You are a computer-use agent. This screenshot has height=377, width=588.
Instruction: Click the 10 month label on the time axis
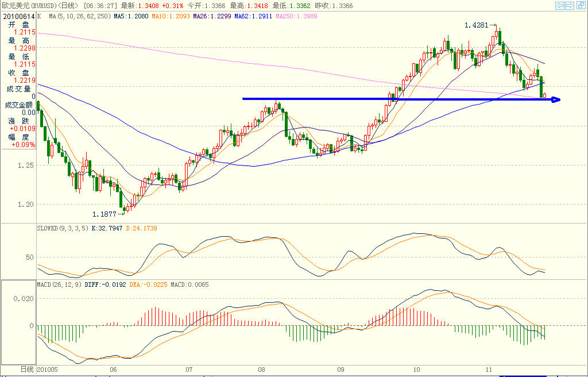pyautogui.click(x=416, y=370)
